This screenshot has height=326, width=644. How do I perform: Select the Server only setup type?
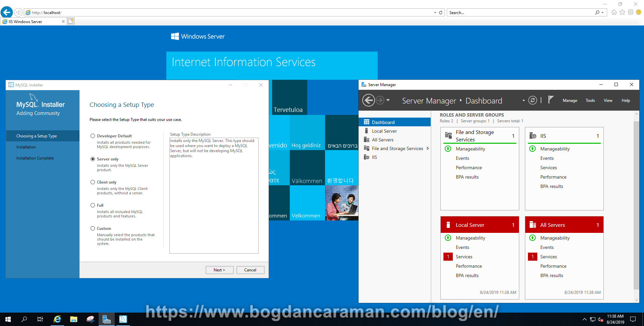[x=93, y=159]
